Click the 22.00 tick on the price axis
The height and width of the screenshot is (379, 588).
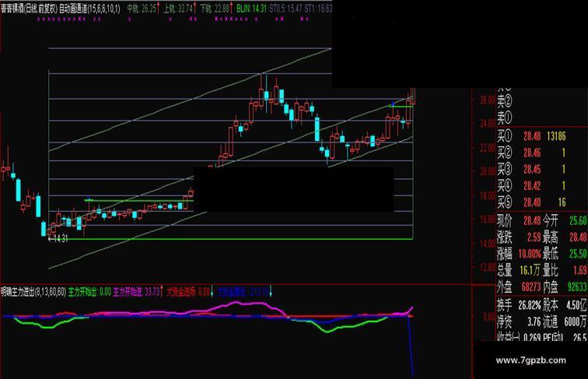(x=487, y=148)
